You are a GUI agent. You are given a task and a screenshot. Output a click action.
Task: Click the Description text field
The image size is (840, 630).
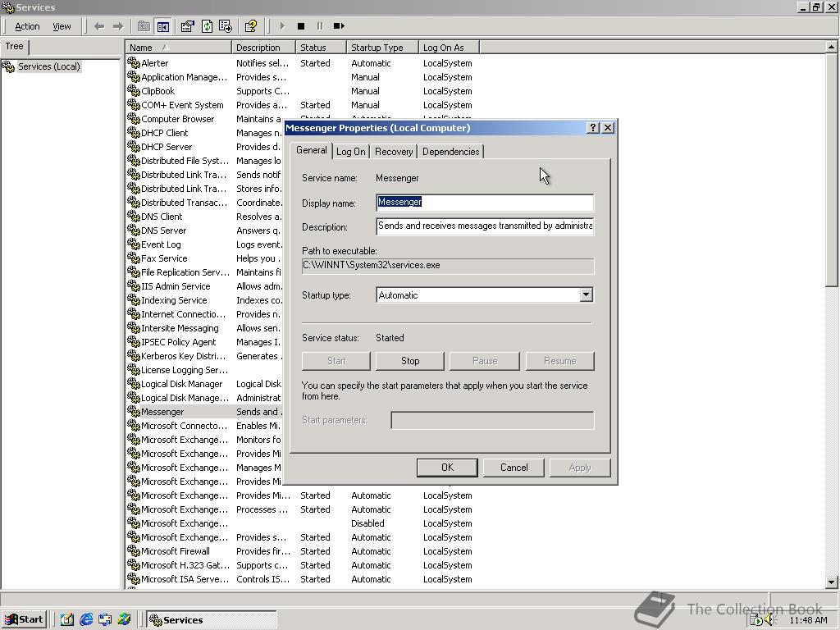(x=485, y=226)
